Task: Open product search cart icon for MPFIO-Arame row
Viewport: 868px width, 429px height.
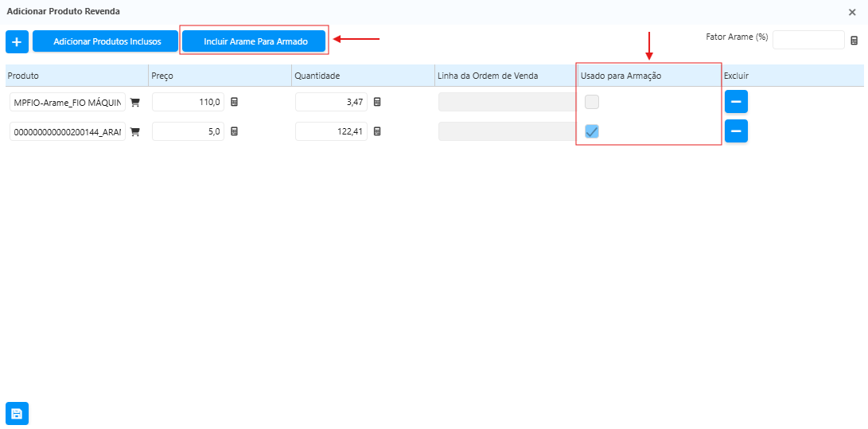Action: 134,102
